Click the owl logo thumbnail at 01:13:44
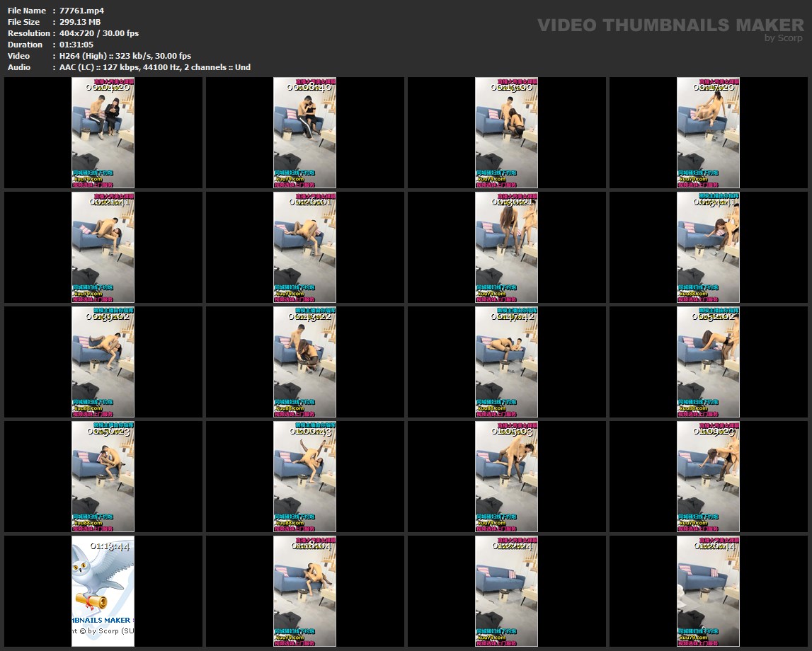This screenshot has width=812, height=651. 103,591
